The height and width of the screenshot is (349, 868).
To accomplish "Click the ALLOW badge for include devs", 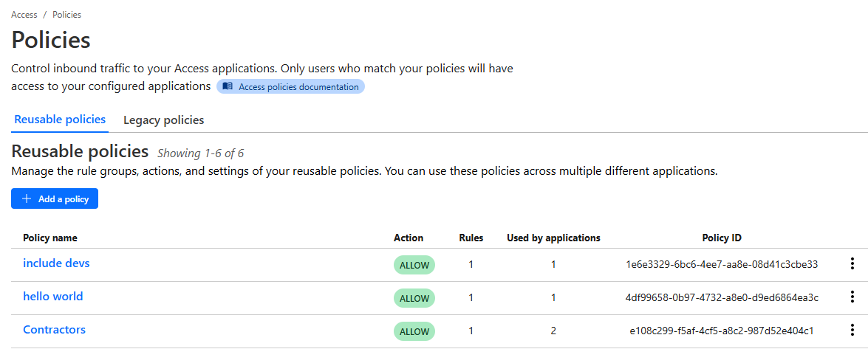I will (x=414, y=265).
